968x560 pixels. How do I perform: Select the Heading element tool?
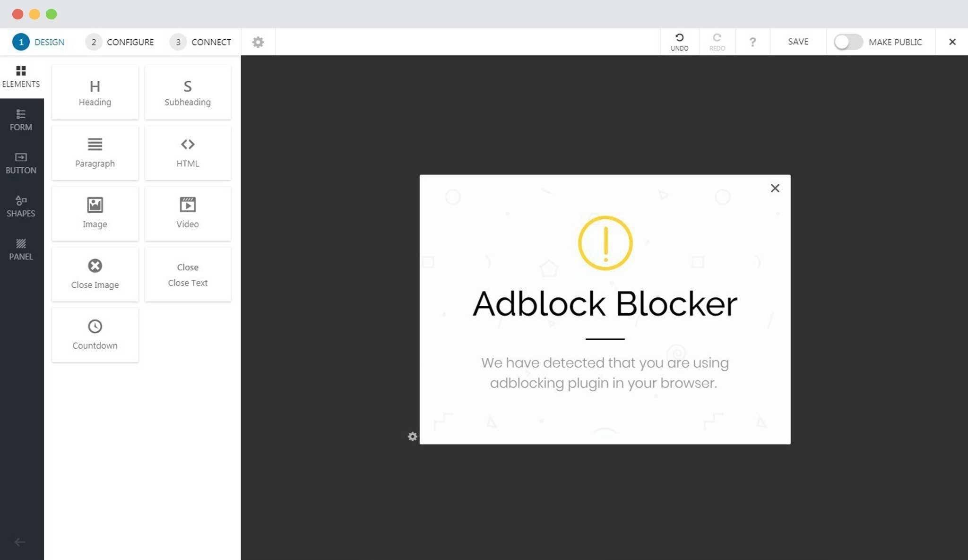[x=94, y=92]
